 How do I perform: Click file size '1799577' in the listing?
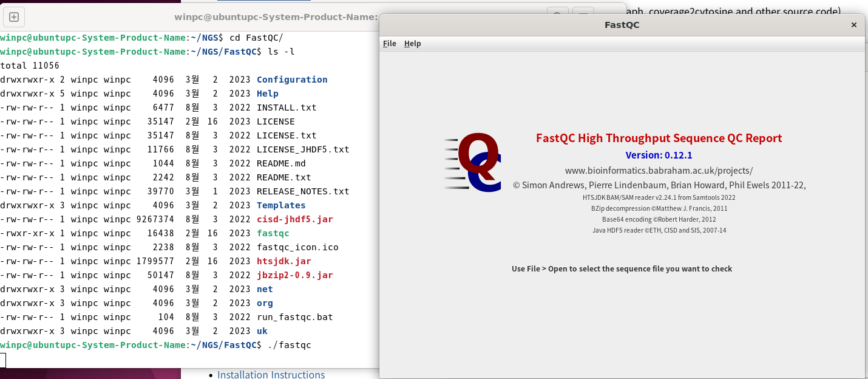click(x=155, y=261)
